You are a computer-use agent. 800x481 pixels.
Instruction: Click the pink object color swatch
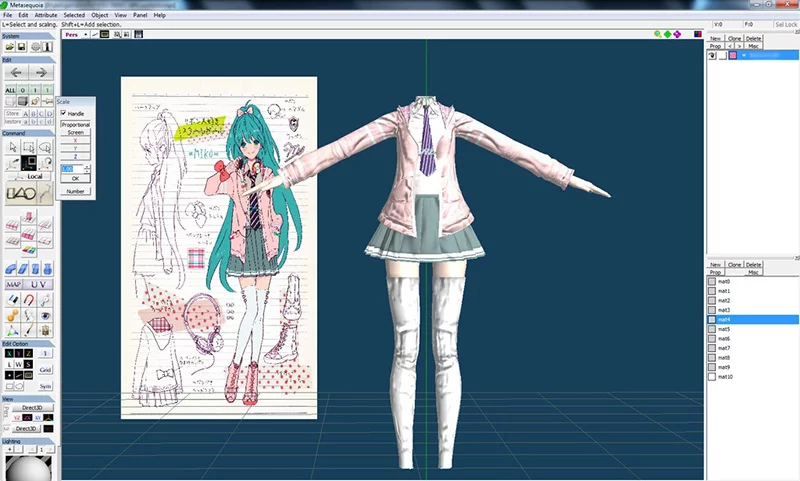[733, 55]
